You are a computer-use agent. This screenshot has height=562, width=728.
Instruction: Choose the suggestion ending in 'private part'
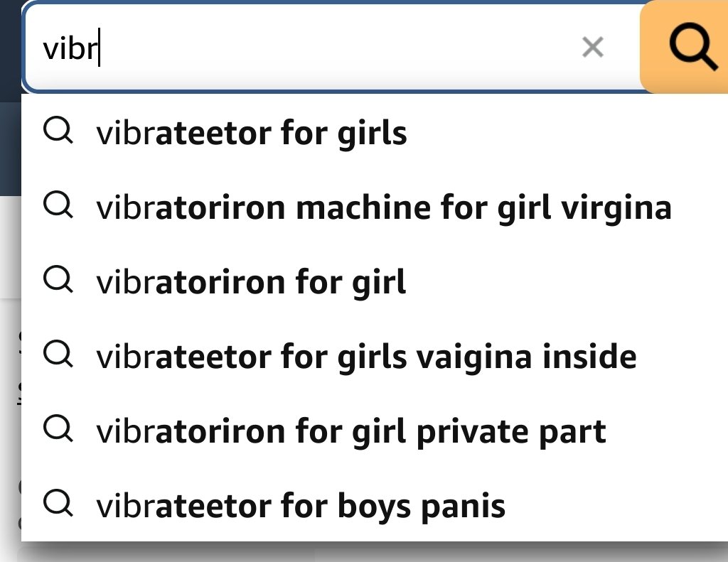[351, 431]
